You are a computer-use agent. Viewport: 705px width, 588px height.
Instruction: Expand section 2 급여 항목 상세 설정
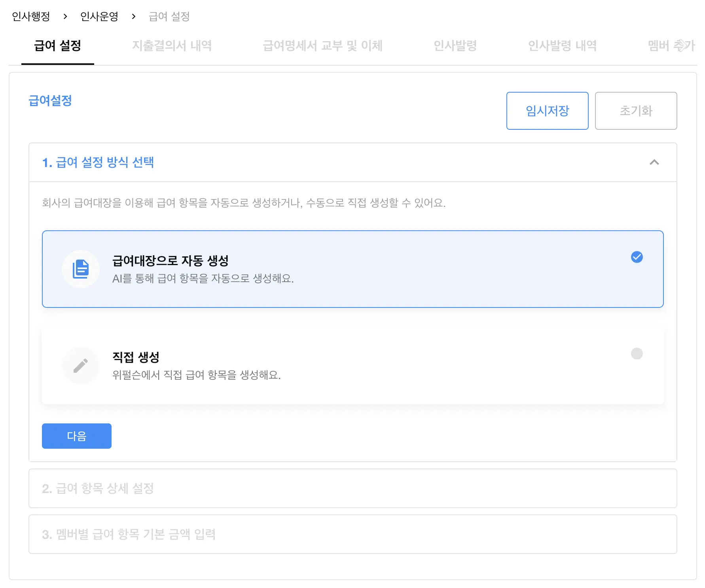[x=352, y=488]
